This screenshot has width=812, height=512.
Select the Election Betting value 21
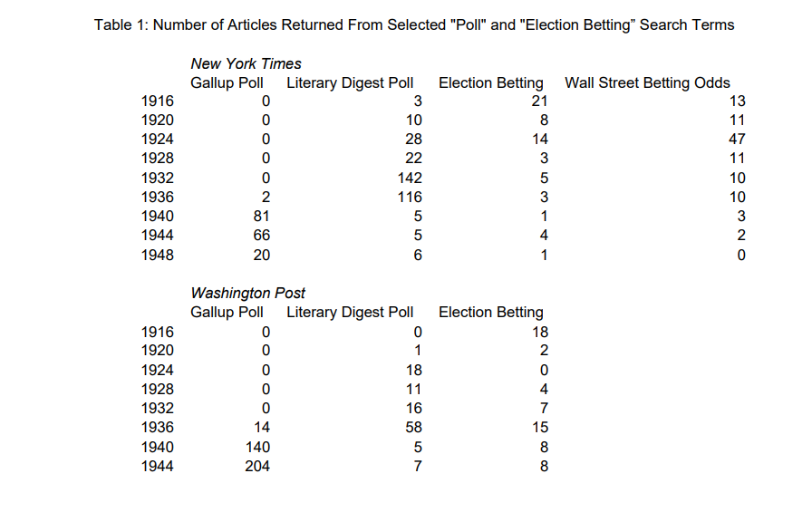click(539, 101)
